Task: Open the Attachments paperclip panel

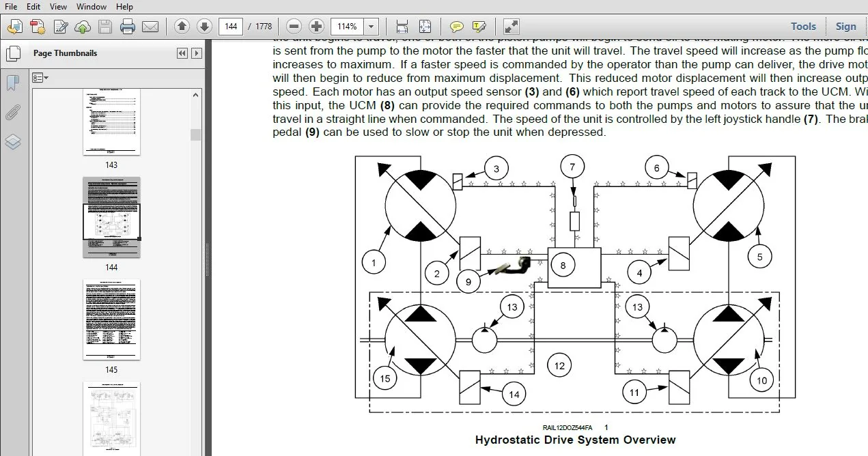Action: tap(13, 113)
